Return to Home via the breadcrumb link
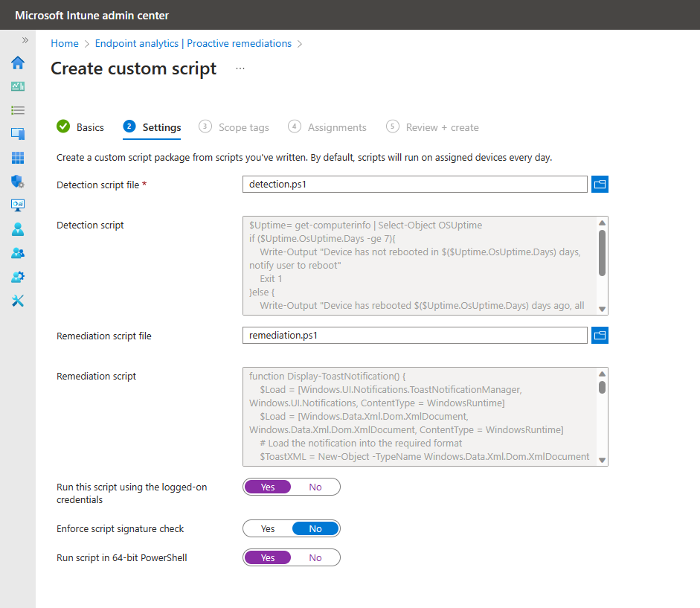This screenshot has width=700, height=608. (64, 43)
